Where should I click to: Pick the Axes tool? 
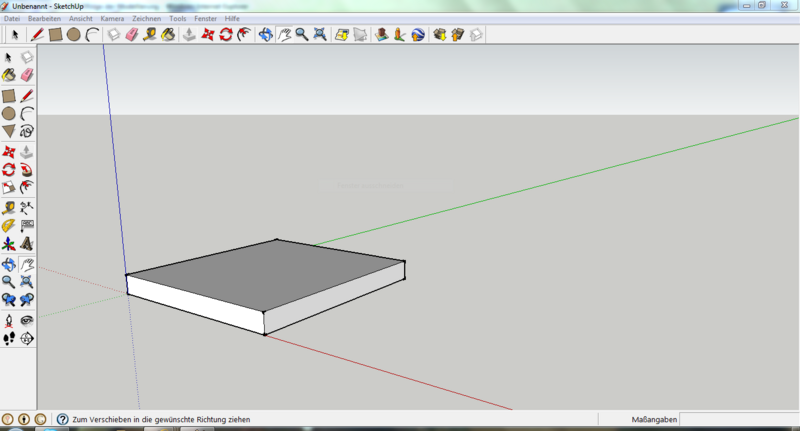(x=9, y=244)
